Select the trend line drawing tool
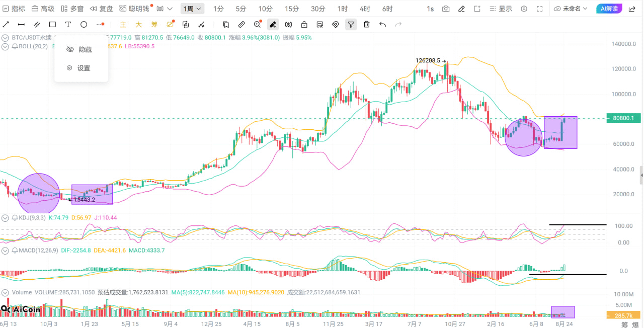 [x=6, y=24]
